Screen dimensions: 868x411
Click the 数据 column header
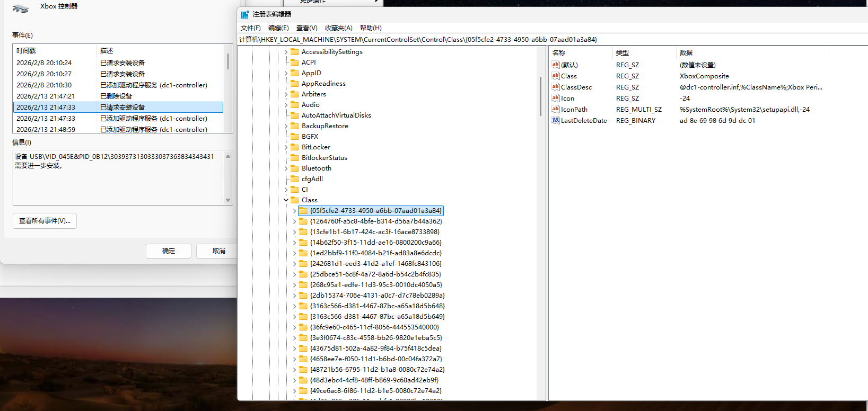[x=753, y=52]
